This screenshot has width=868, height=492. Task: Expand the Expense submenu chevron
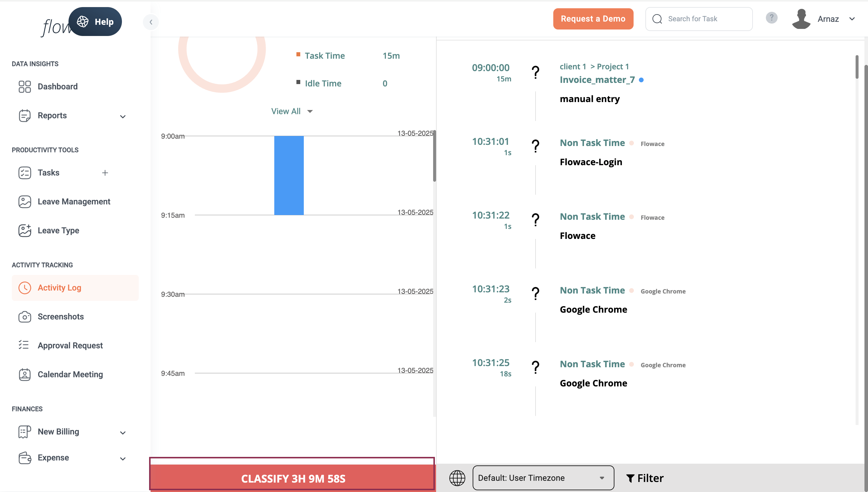pos(123,459)
